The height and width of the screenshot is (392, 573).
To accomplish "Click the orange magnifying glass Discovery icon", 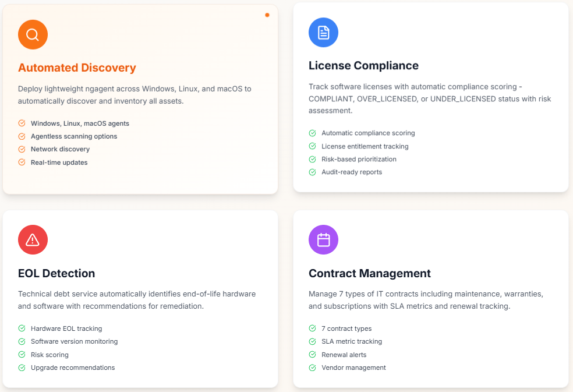I will coord(33,35).
